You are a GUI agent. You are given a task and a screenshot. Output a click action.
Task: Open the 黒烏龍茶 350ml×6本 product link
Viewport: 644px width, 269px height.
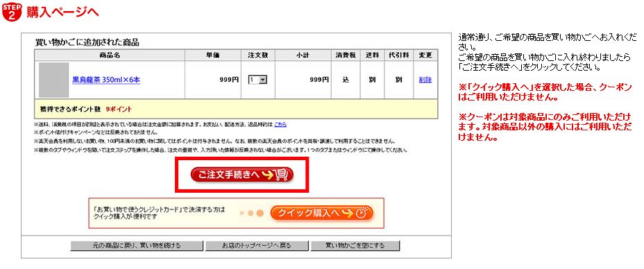click(x=106, y=80)
